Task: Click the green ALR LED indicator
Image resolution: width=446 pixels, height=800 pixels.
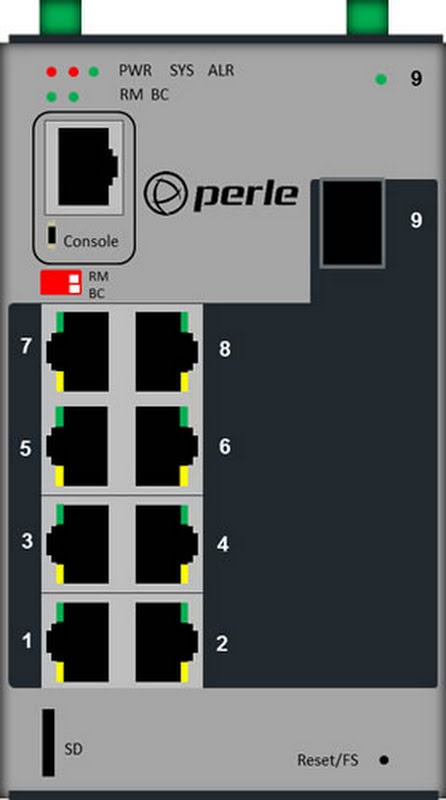Action: point(93,71)
